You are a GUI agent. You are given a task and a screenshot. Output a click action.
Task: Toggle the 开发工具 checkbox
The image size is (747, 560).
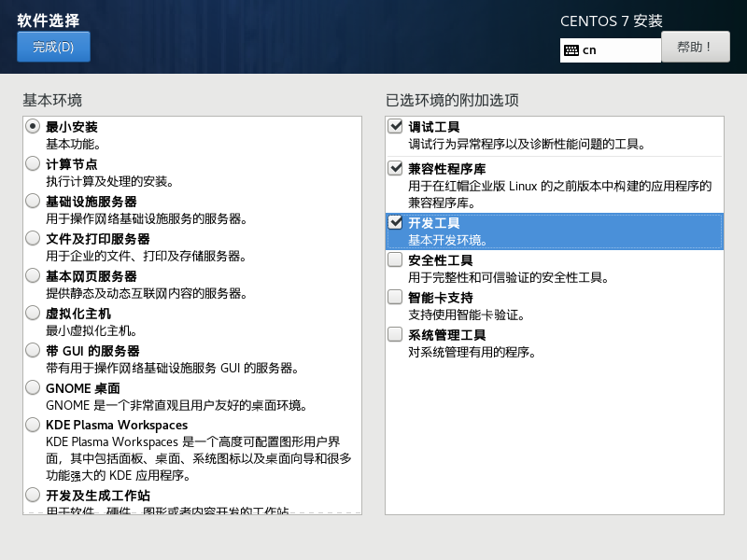[x=395, y=222]
